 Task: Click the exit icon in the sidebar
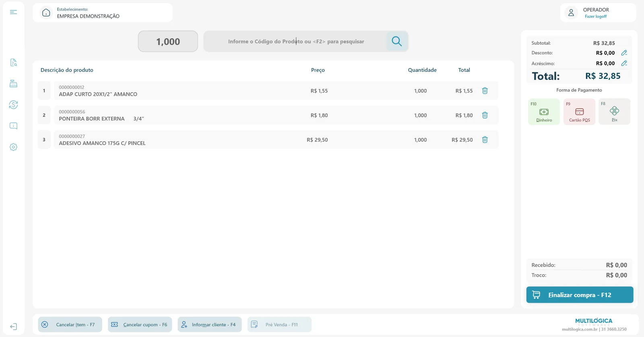coord(13,327)
